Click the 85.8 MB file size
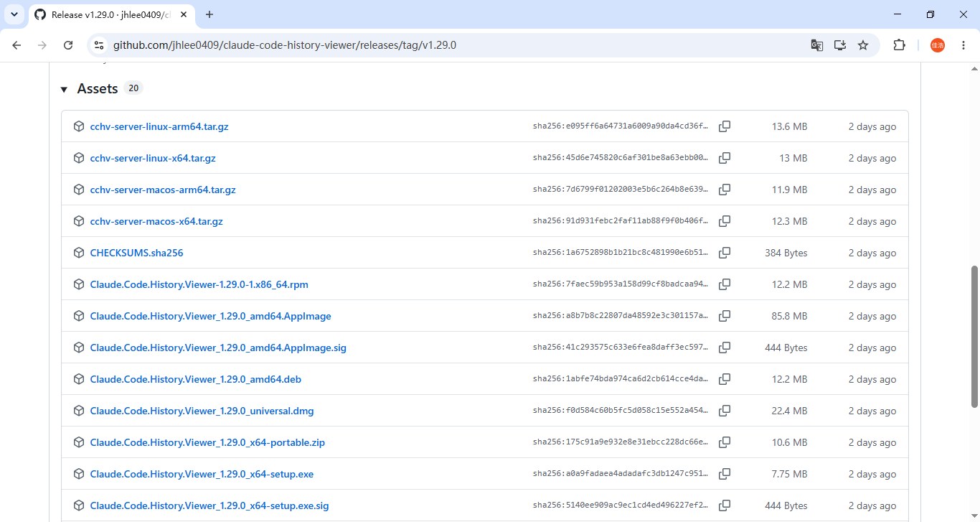This screenshot has height=522, width=980. click(789, 316)
